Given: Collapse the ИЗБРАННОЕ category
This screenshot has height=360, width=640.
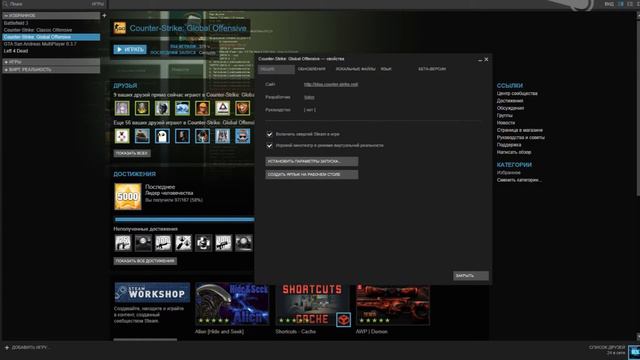Looking at the screenshot, I should tap(51, 16).
